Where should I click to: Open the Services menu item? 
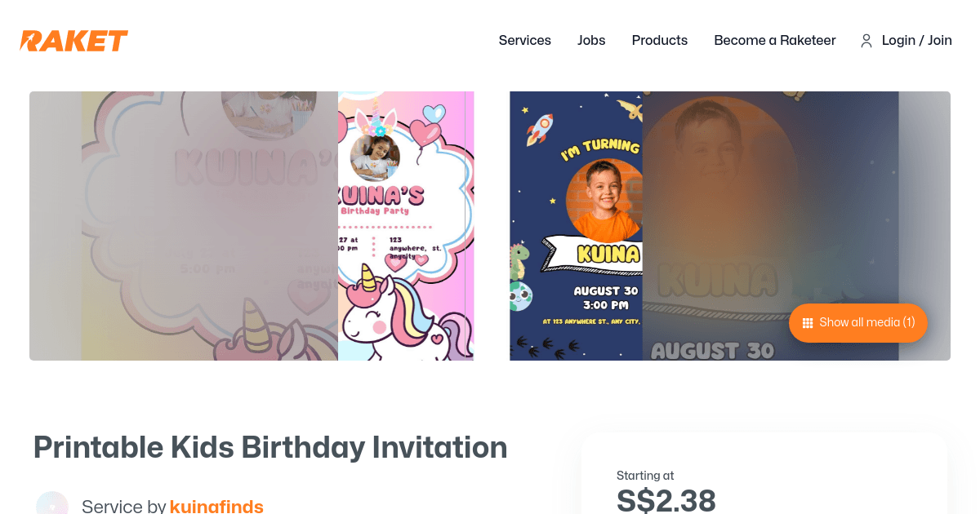pos(525,40)
